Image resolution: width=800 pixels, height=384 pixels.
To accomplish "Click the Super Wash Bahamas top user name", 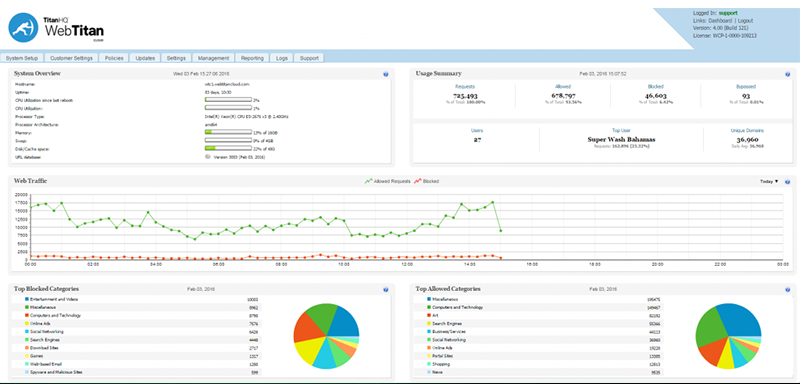I will [621, 139].
